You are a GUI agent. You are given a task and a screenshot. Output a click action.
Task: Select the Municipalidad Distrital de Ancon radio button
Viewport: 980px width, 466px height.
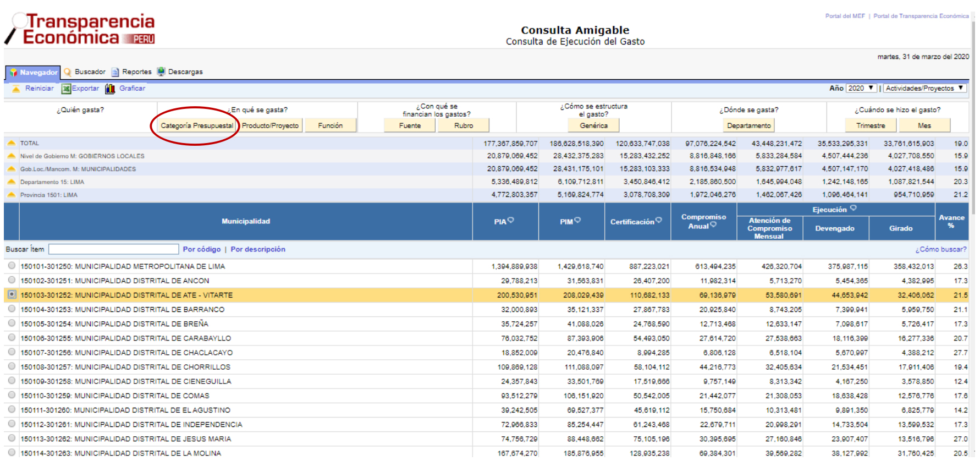pos(12,280)
